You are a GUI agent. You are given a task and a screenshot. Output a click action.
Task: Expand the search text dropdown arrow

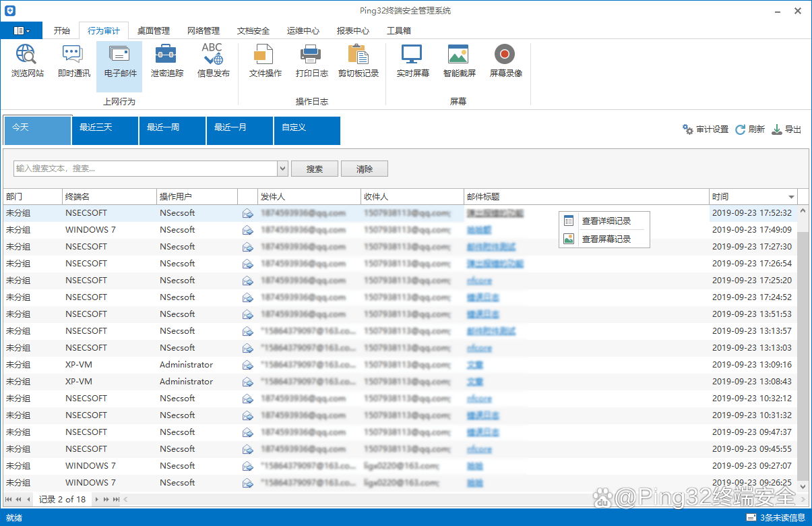pos(283,169)
